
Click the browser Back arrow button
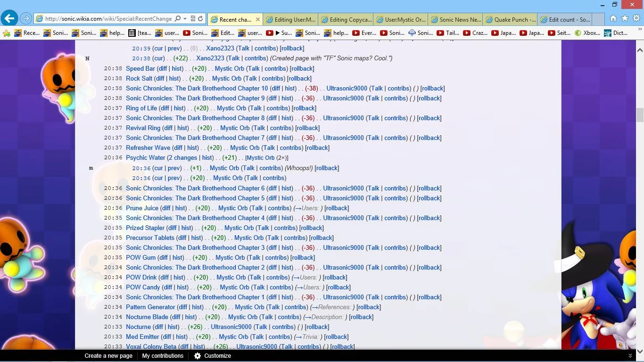coord(9,18)
